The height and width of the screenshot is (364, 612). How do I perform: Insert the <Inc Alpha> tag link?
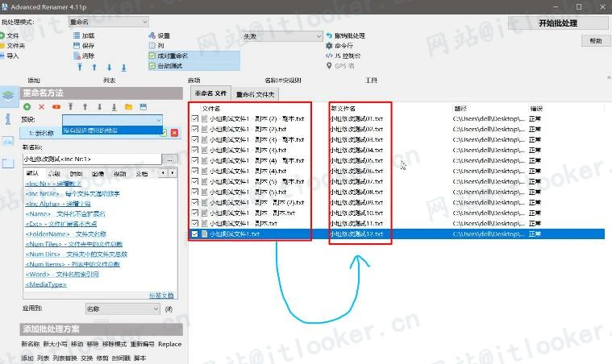(x=58, y=204)
